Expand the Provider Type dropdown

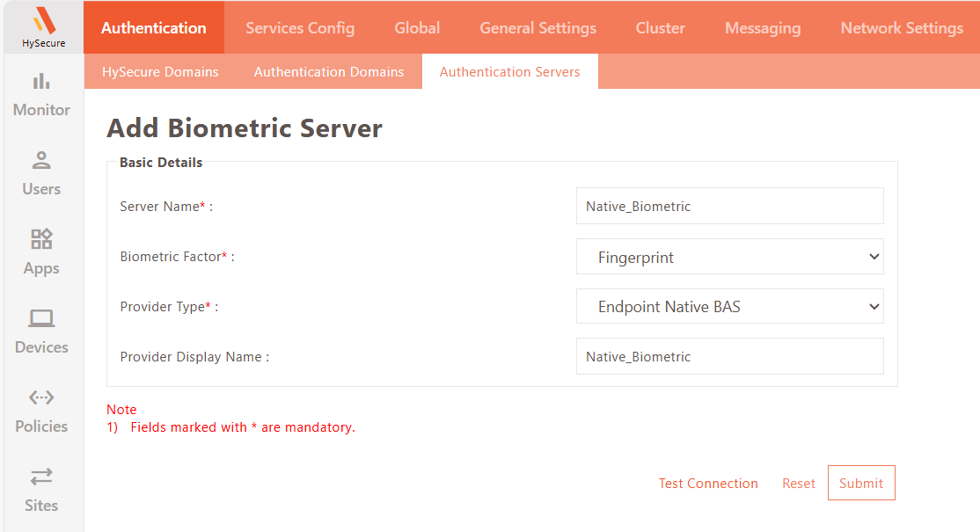click(x=729, y=307)
